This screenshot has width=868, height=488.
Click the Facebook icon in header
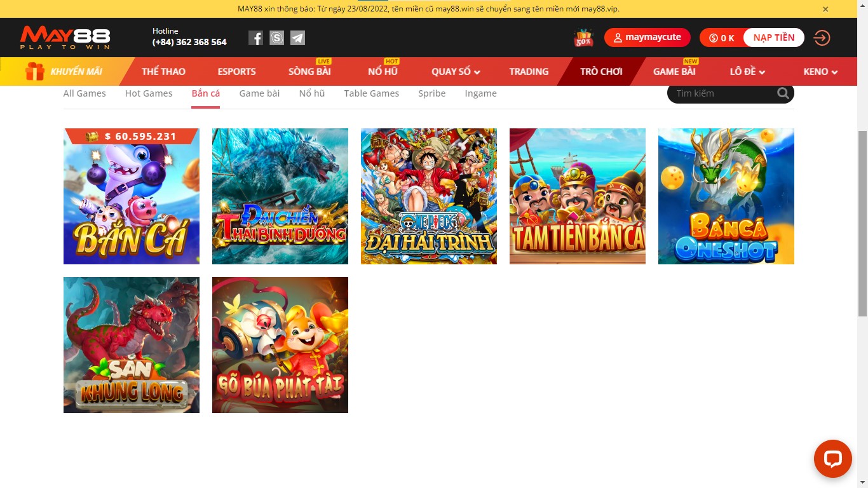click(255, 38)
